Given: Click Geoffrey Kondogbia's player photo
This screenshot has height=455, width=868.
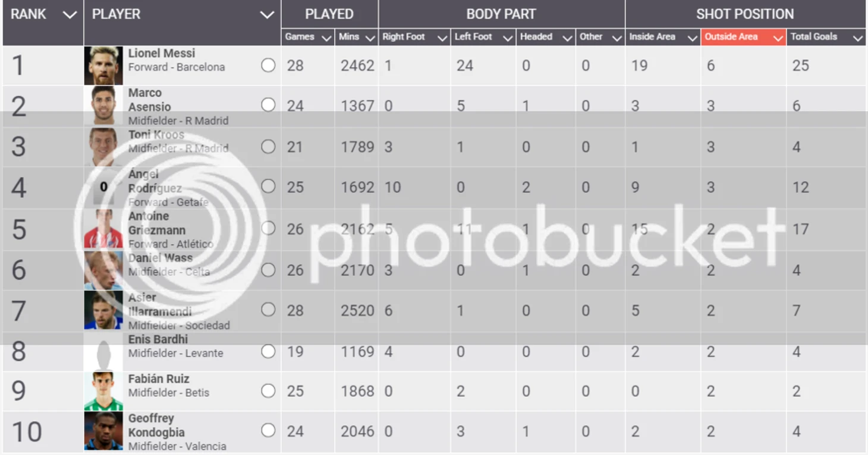Looking at the screenshot, I should point(103,431).
